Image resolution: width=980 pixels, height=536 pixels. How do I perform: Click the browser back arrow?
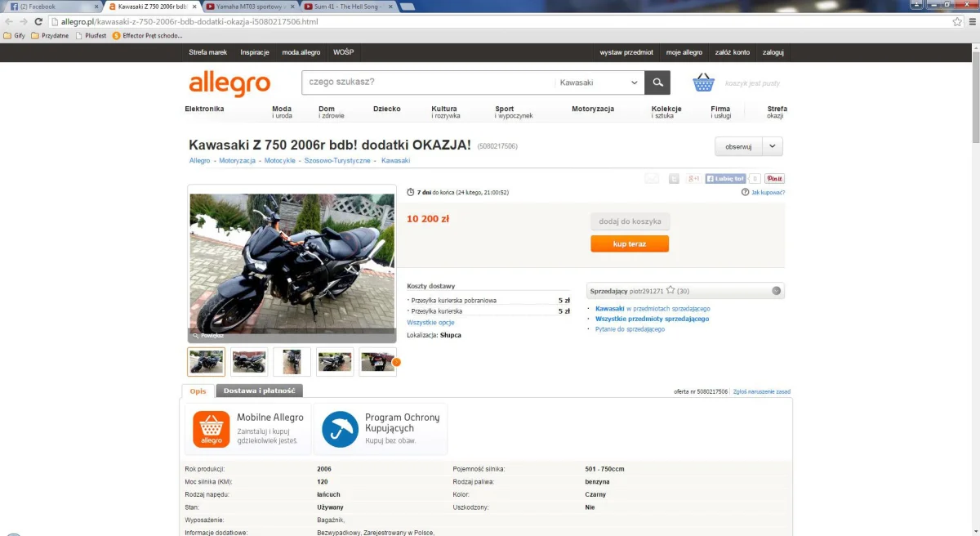[x=9, y=21]
